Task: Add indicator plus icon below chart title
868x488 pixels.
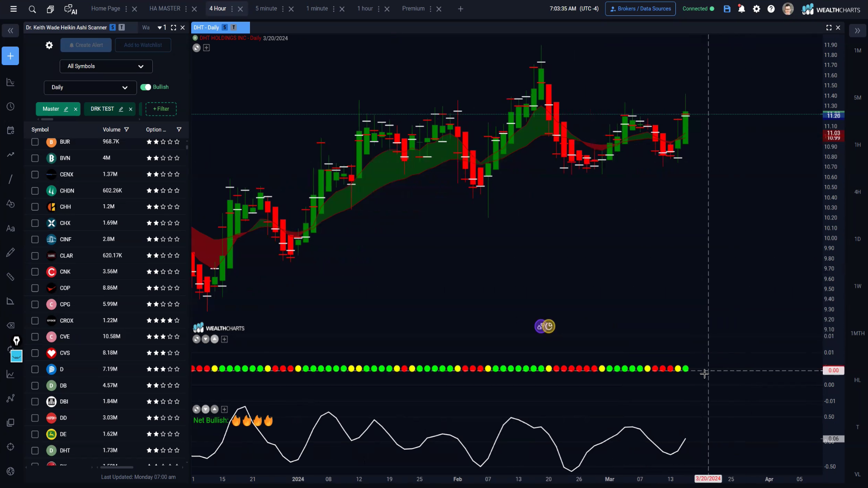Action: coord(207,48)
